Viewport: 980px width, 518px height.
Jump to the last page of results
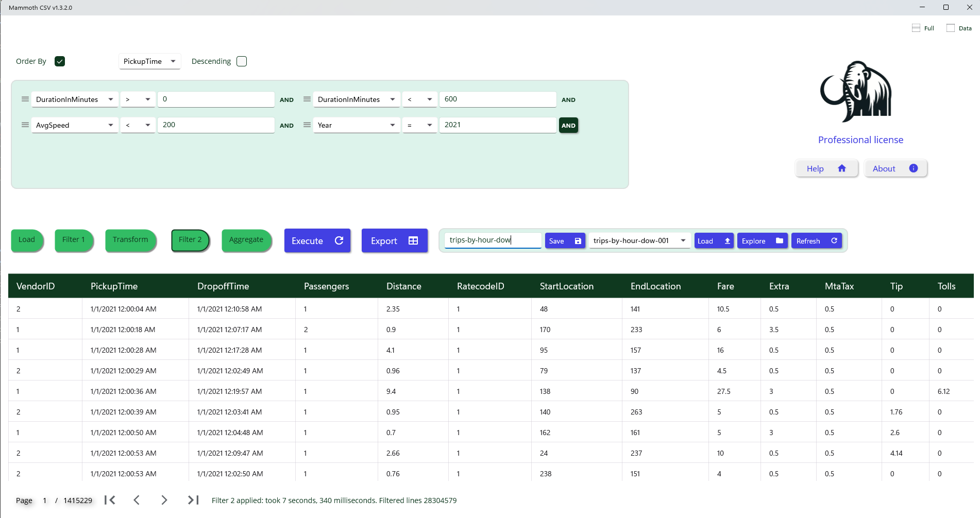click(193, 500)
